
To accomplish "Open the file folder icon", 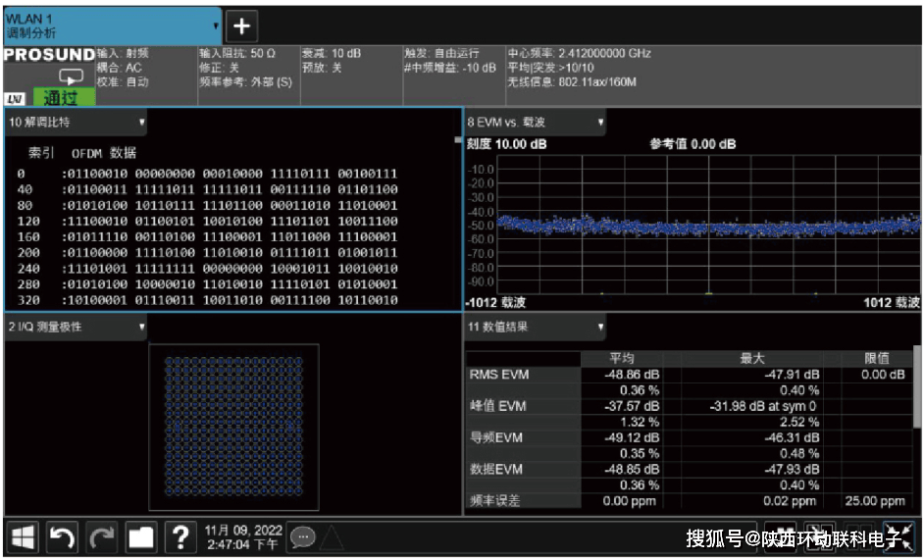I will tap(141, 537).
